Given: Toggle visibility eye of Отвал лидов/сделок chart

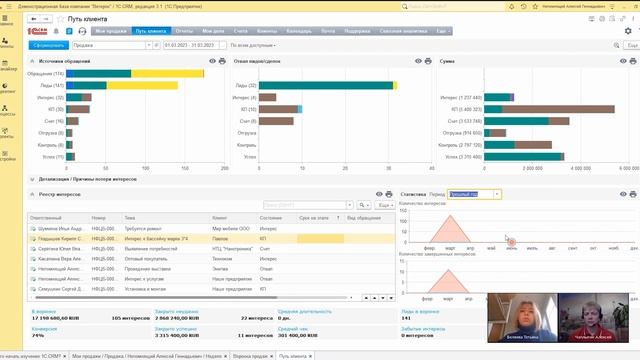Looking at the screenshot, I should click(x=418, y=61).
